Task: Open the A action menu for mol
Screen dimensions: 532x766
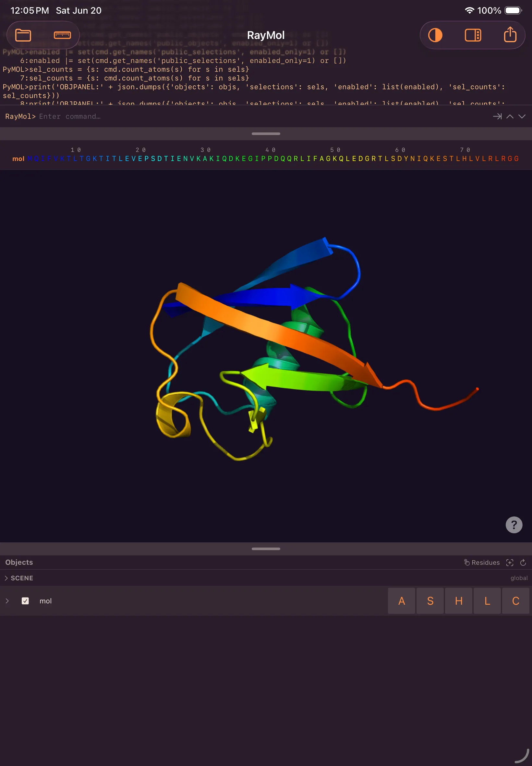Action: click(x=401, y=601)
